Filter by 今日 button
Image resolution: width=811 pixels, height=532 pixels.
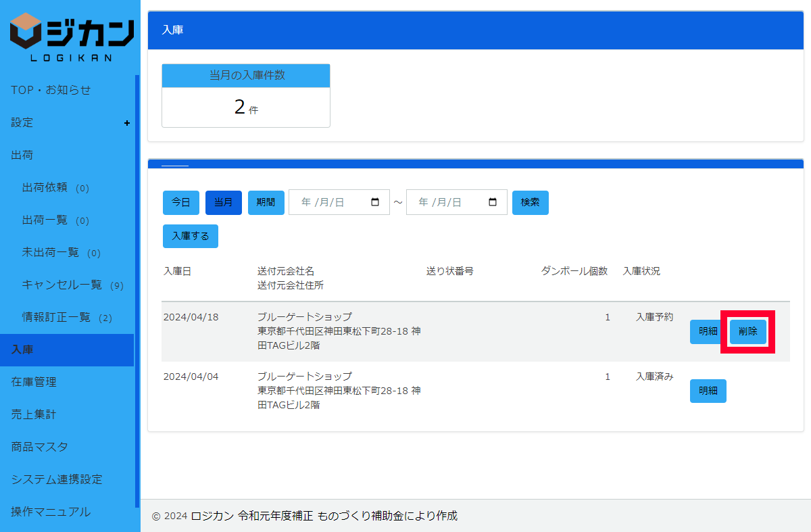pos(180,202)
